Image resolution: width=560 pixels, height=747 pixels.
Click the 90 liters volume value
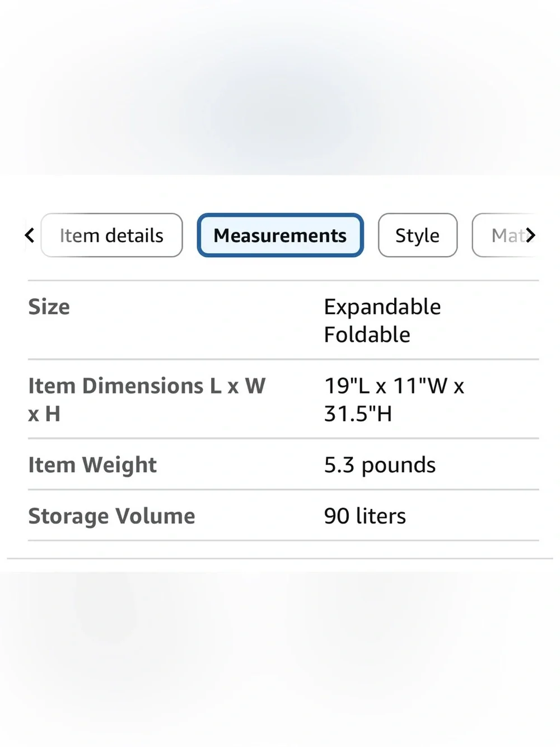[x=365, y=516]
